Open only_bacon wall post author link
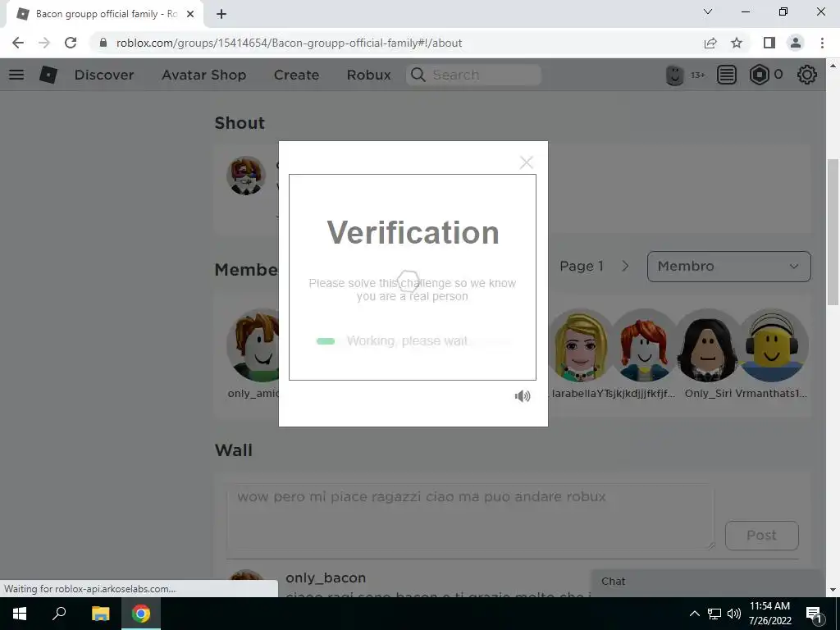Screen dimensions: 840x630 326,578
